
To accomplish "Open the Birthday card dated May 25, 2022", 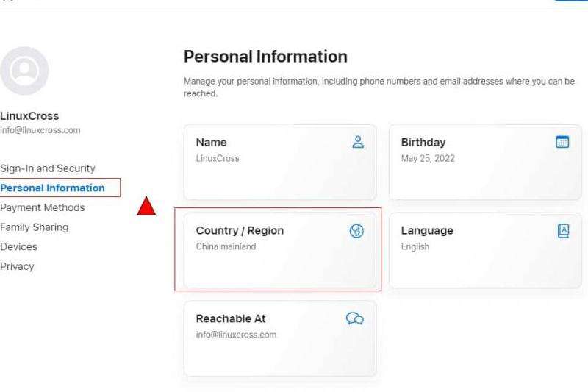I will [x=484, y=162].
